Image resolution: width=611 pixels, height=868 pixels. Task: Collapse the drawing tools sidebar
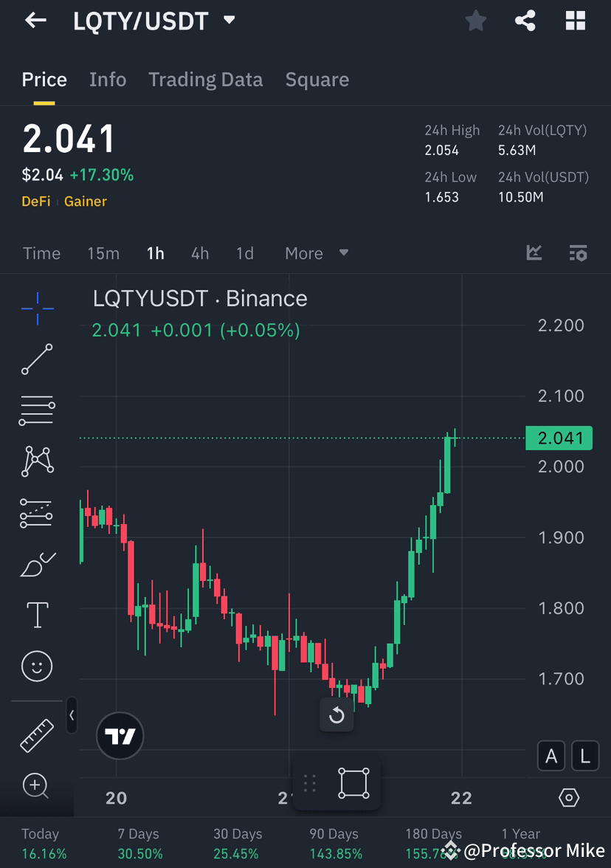(x=72, y=716)
